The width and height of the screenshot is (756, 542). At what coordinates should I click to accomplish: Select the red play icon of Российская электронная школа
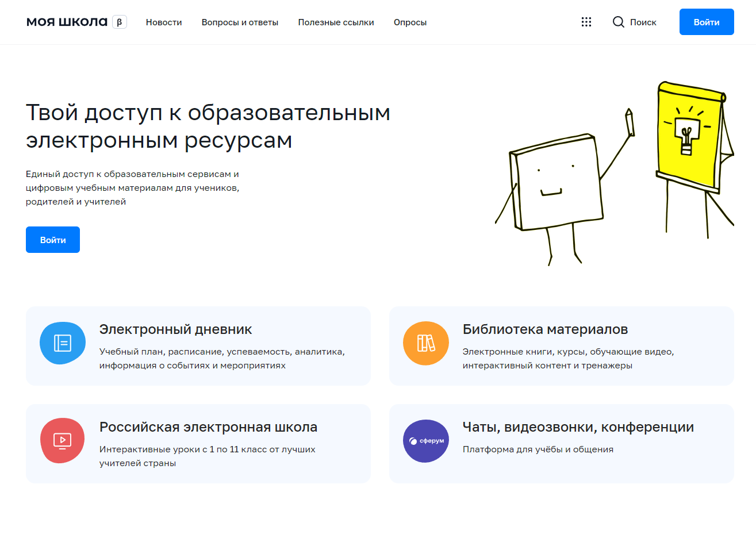click(x=62, y=441)
